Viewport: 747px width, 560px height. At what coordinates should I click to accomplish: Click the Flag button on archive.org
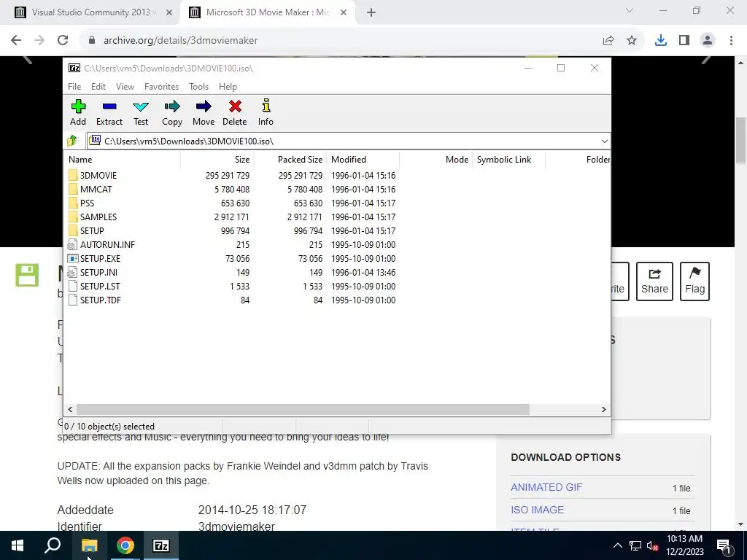click(694, 281)
